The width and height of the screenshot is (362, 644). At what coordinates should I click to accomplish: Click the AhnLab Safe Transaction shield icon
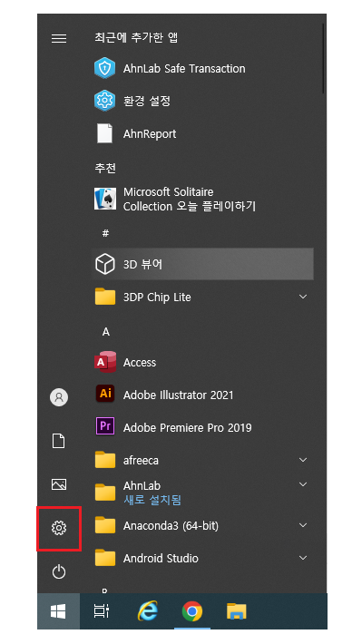click(x=104, y=68)
